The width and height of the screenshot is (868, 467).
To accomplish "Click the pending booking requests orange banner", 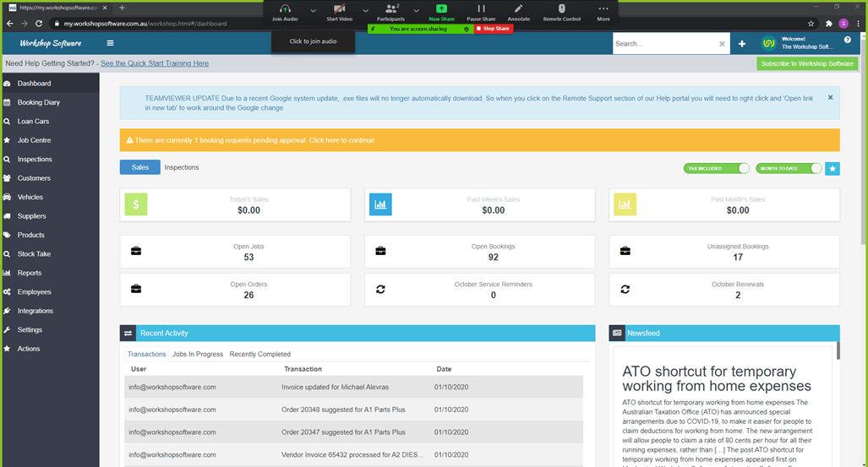I will click(479, 140).
